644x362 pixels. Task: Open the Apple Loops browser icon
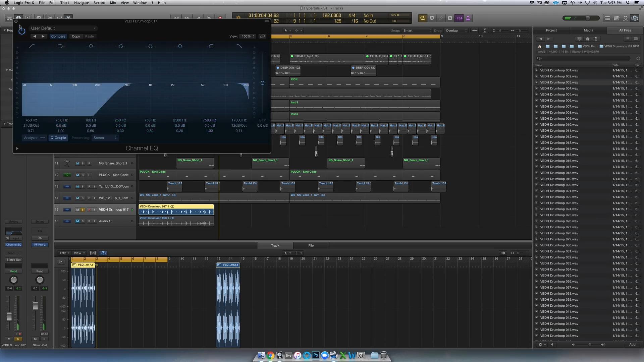coord(626,18)
